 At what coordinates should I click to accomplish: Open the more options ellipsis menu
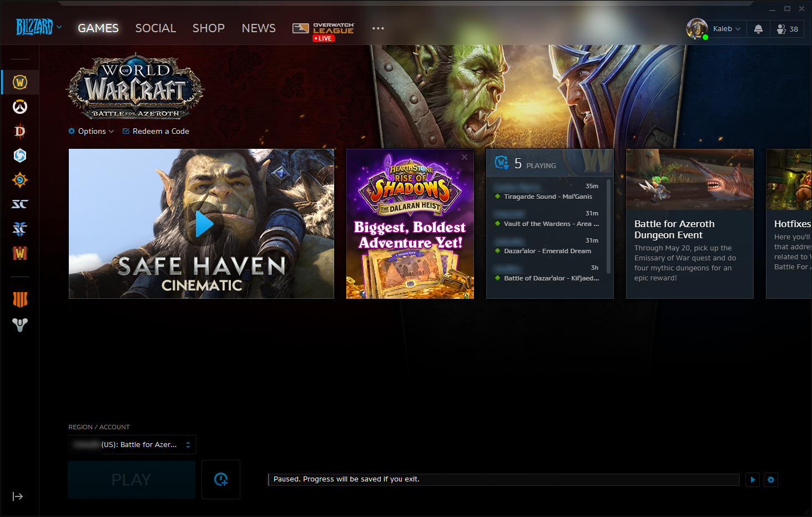click(x=378, y=28)
